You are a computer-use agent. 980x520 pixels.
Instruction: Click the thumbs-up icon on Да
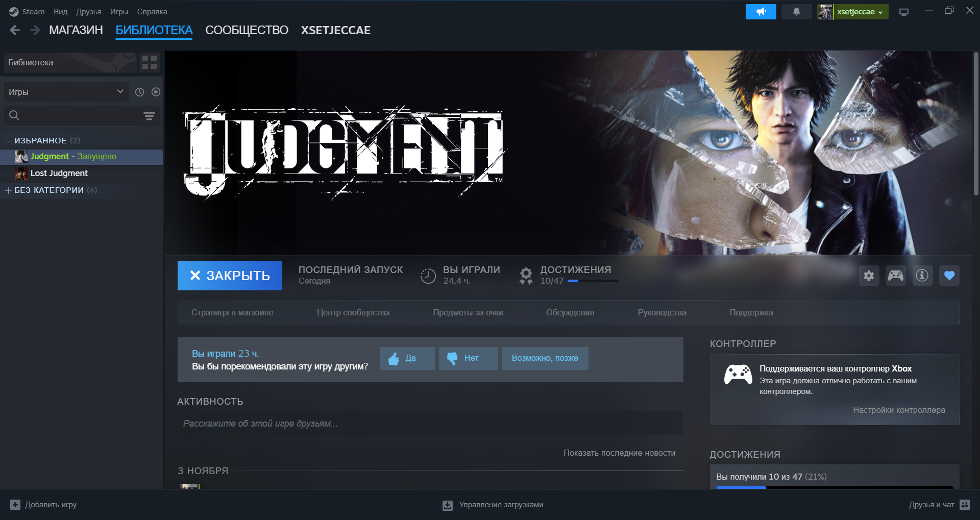point(394,359)
